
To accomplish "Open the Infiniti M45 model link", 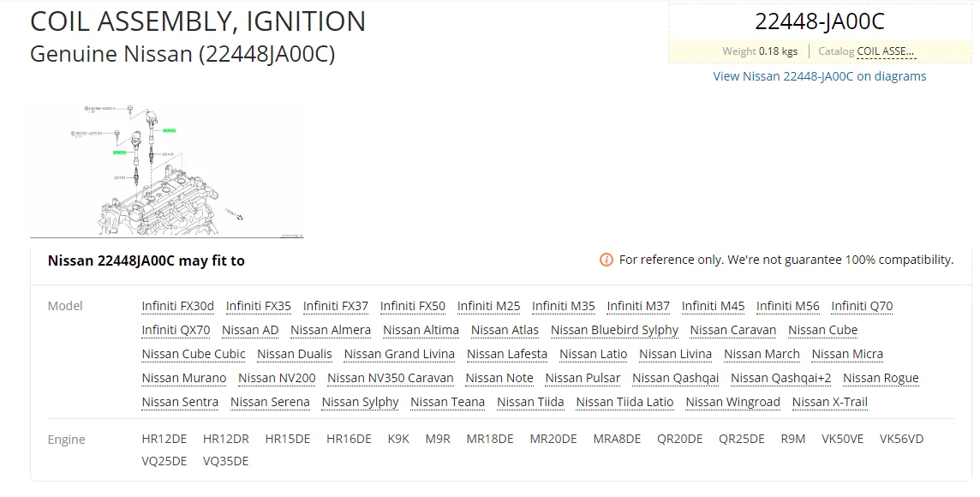I will [713, 306].
